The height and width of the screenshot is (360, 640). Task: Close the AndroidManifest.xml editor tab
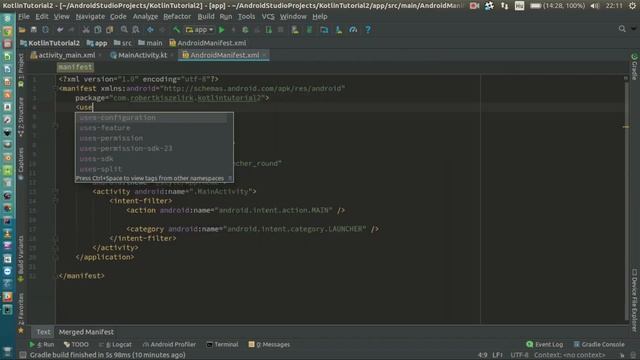[x=264, y=55]
